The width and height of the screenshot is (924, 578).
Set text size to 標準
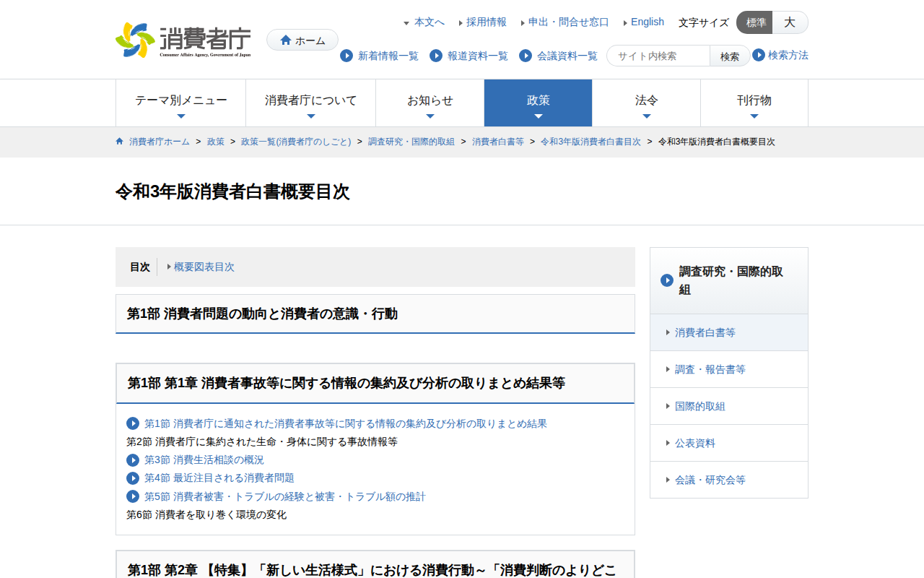(x=755, y=22)
